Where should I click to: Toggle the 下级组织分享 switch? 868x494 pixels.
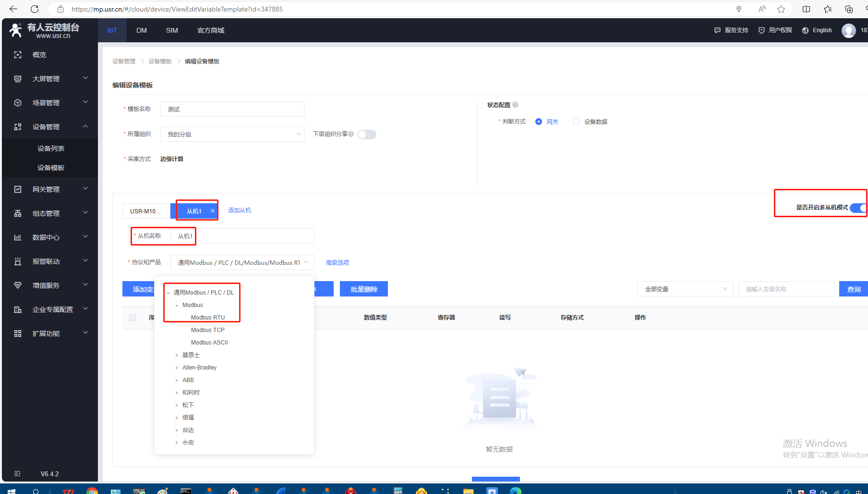(x=367, y=135)
